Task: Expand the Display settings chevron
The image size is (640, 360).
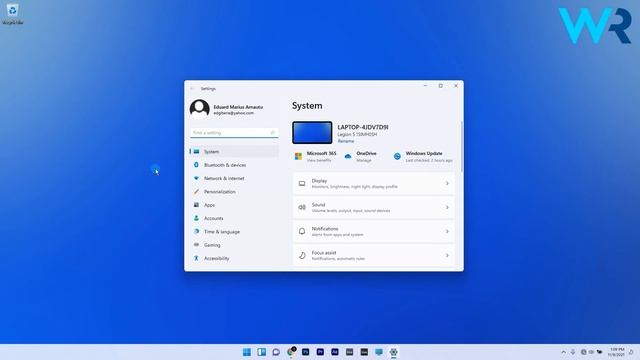Action: click(x=447, y=183)
